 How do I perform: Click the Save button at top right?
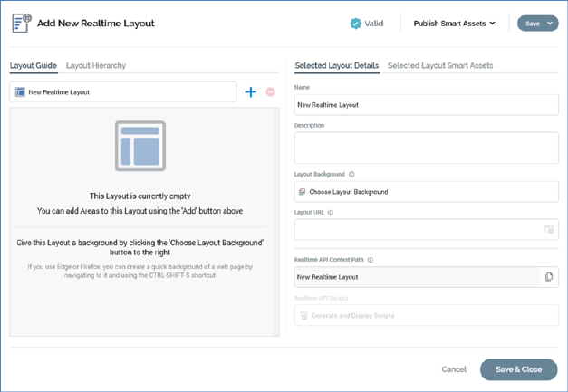(532, 24)
